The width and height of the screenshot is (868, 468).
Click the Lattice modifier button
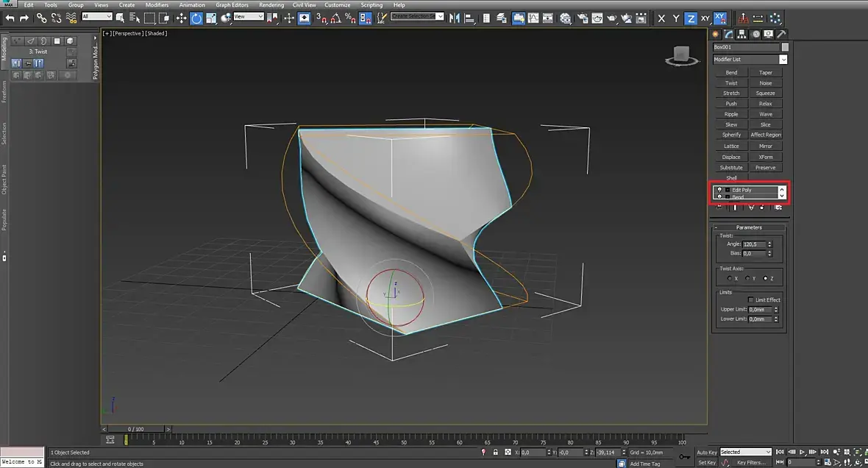coord(731,146)
